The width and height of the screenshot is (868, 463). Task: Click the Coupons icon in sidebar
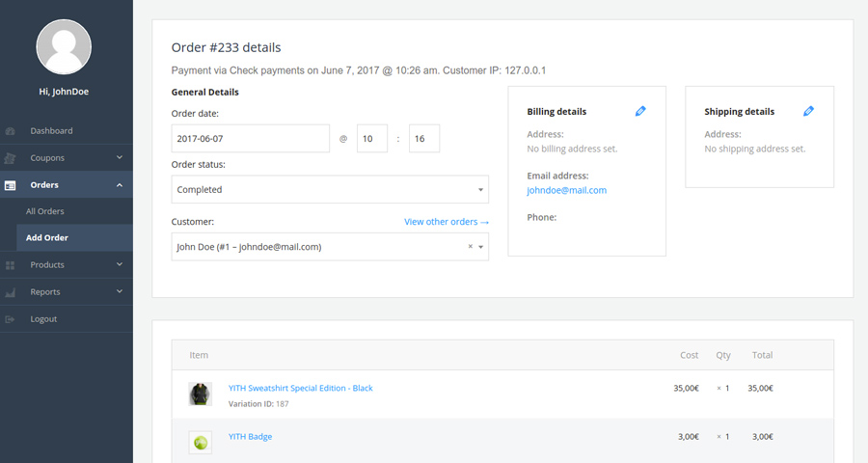coord(11,158)
